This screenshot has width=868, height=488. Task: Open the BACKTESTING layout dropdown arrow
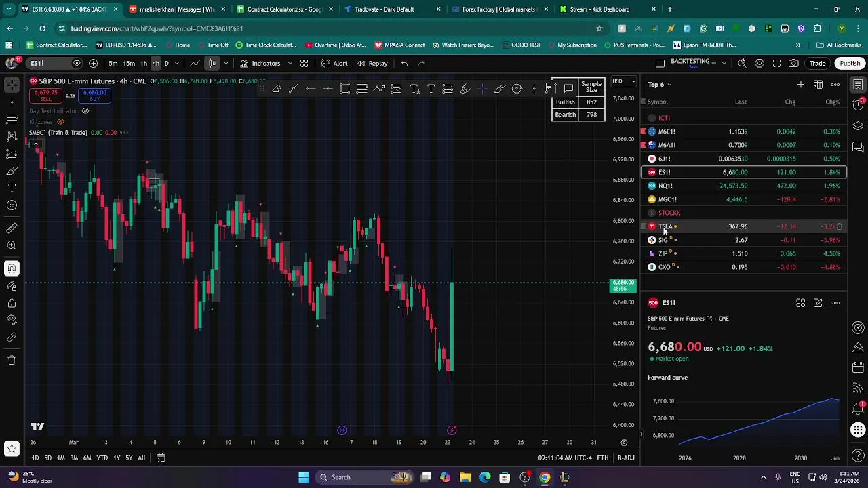pos(724,63)
